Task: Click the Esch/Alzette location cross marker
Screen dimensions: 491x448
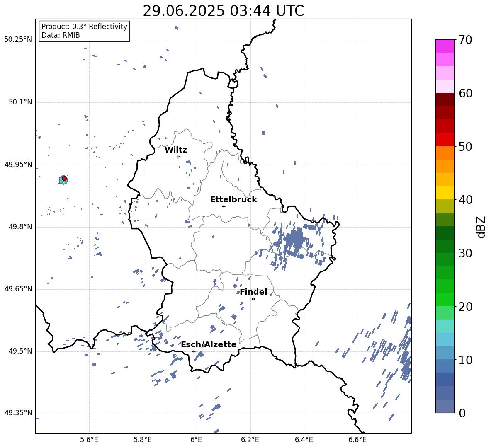Action: pos(194,351)
